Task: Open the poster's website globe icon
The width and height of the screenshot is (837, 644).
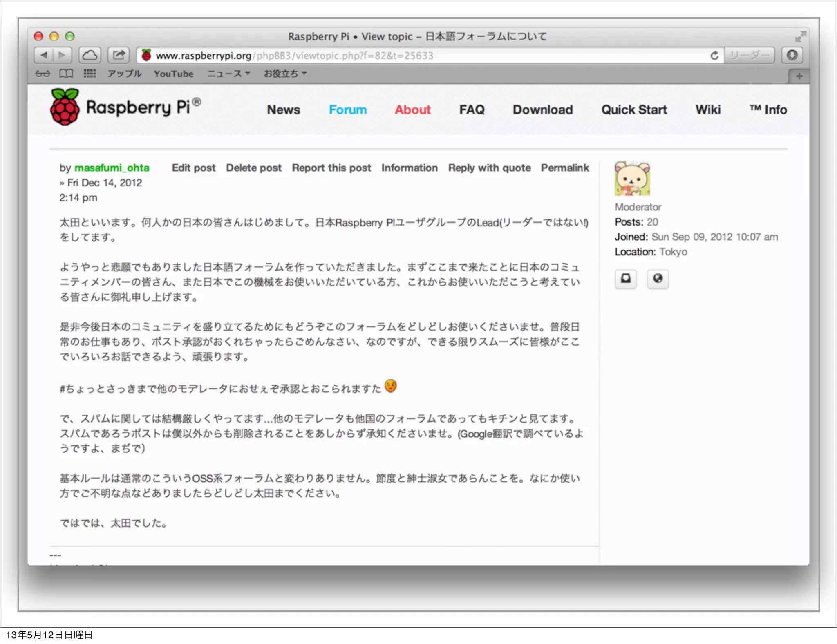Action: (x=658, y=279)
